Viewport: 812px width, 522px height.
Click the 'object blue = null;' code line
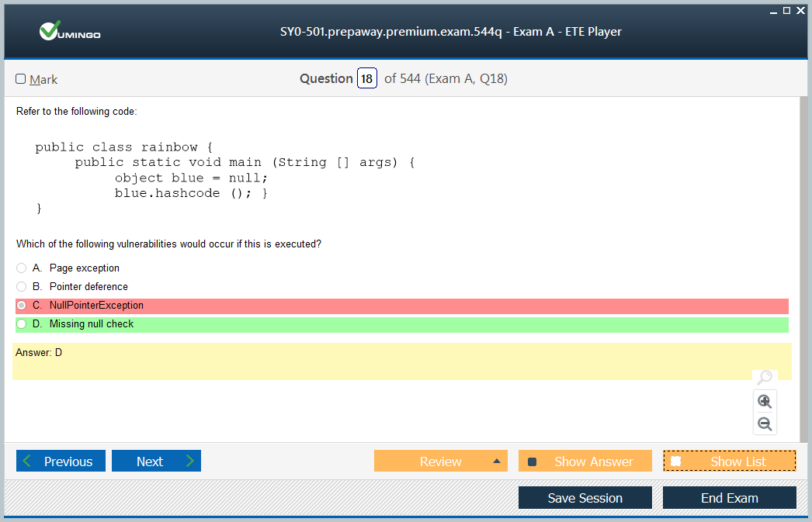point(191,178)
